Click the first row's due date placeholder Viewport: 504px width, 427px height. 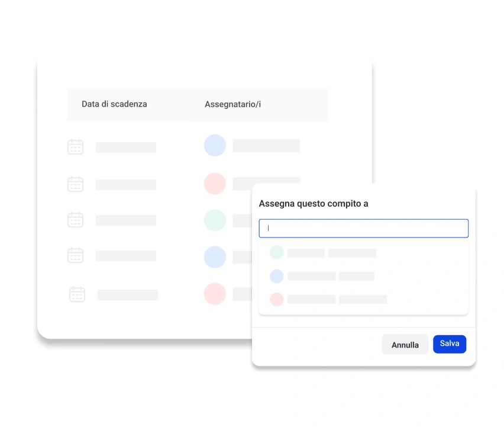click(126, 147)
